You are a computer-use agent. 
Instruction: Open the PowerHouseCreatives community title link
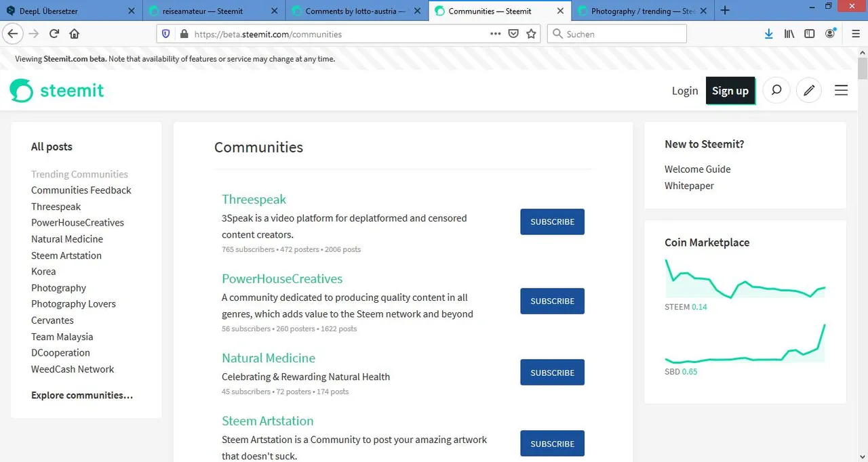(x=282, y=278)
